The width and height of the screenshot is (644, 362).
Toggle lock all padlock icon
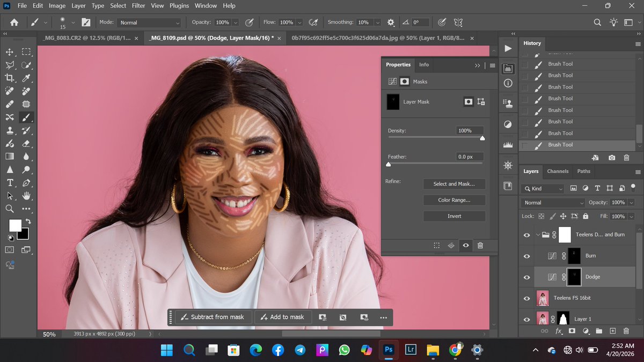(x=586, y=216)
